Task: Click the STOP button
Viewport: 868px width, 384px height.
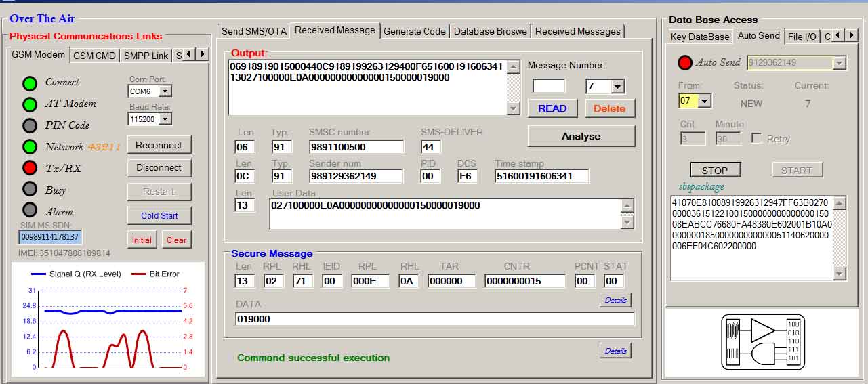Action: [715, 170]
